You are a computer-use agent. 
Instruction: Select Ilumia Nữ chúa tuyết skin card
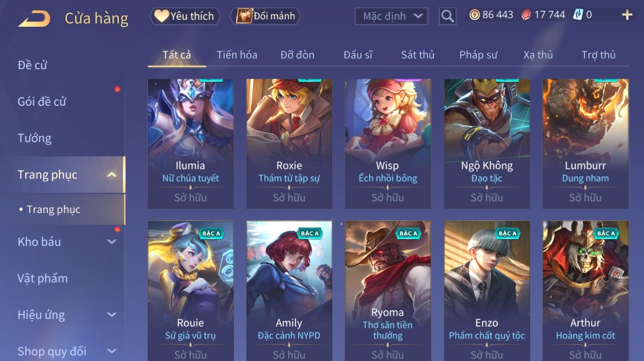(190, 144)
